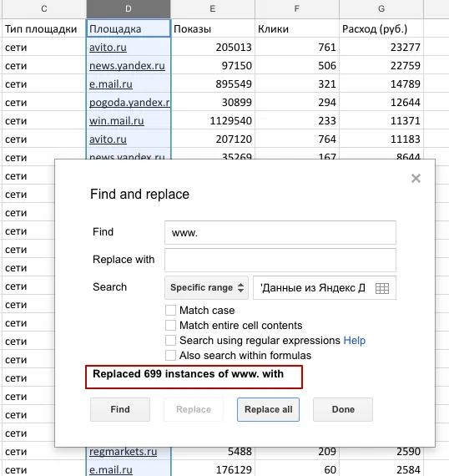Open the Specific range dropdown

(207, 287)
